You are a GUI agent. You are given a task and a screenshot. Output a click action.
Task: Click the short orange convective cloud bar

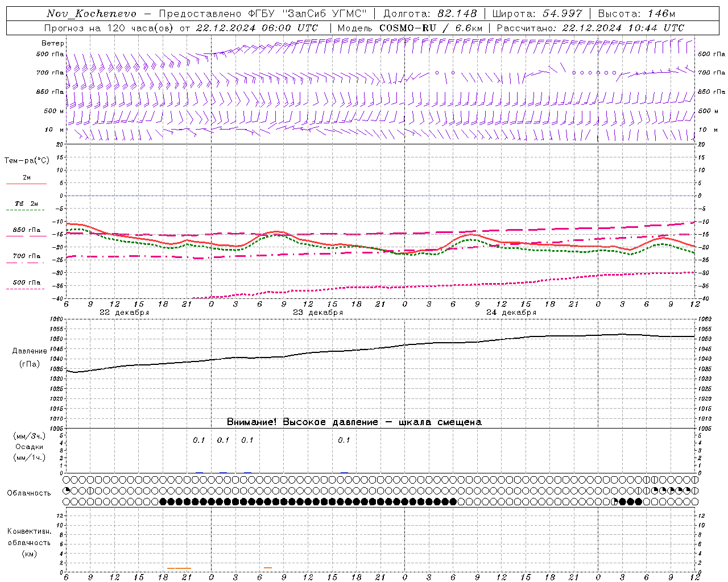[x=268, y=568]
